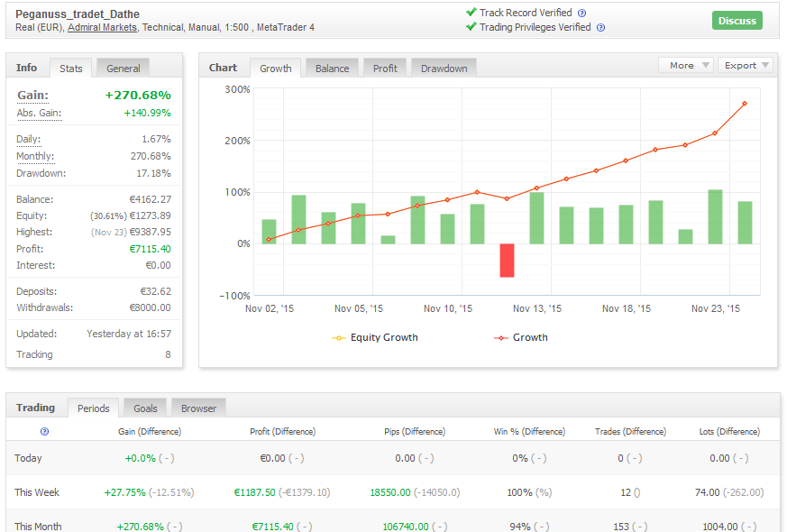Open the Export dropdown menu
Viewport: 787px width, 532px height.
tap(746, 65)
